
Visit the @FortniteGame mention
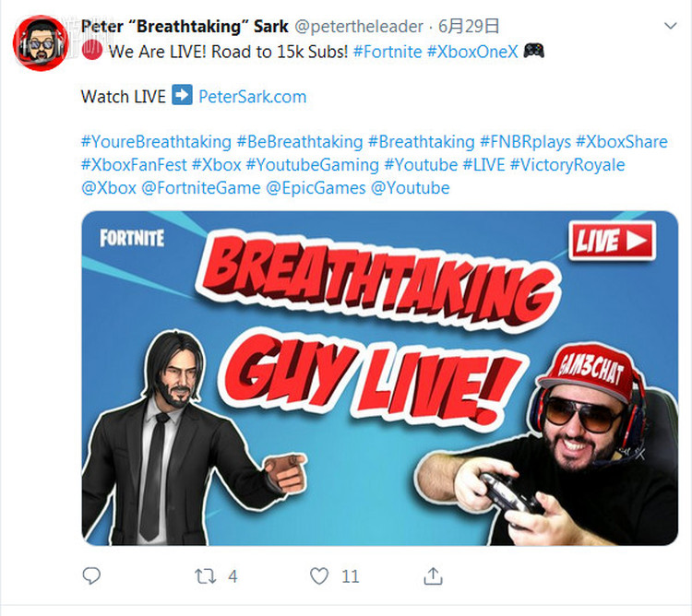tap(201, 188)
